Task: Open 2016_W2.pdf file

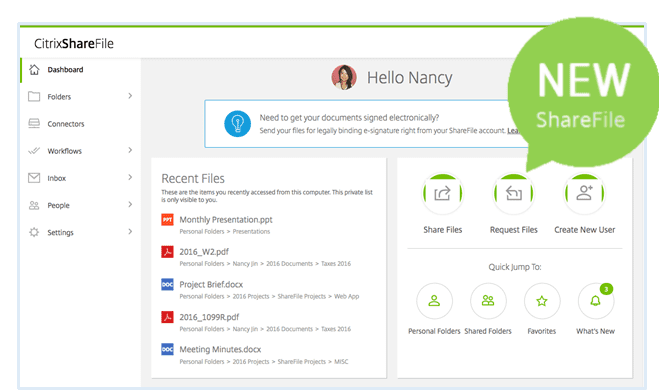Action: pos(204,252)
